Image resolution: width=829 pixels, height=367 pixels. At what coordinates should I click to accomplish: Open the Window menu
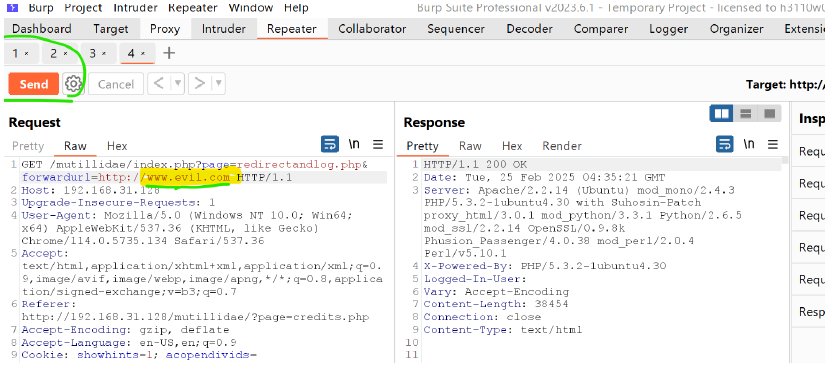pyautogui.click(x=251, y=8)
